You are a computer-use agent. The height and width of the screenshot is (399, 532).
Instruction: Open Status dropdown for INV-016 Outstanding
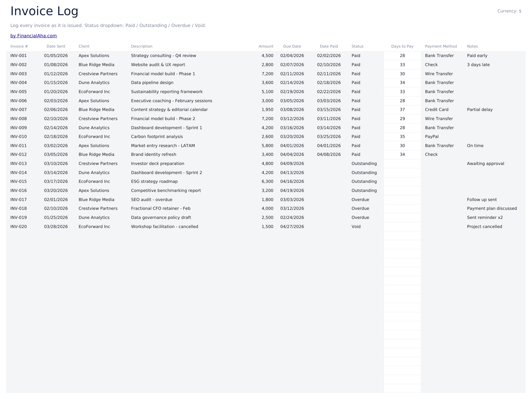coord(364,191)
